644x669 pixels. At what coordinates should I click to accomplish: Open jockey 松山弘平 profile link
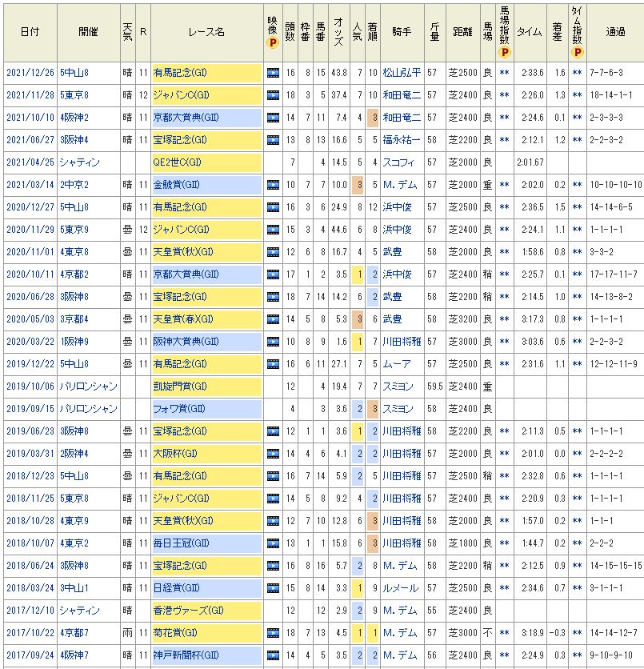(x=401, y=72)
